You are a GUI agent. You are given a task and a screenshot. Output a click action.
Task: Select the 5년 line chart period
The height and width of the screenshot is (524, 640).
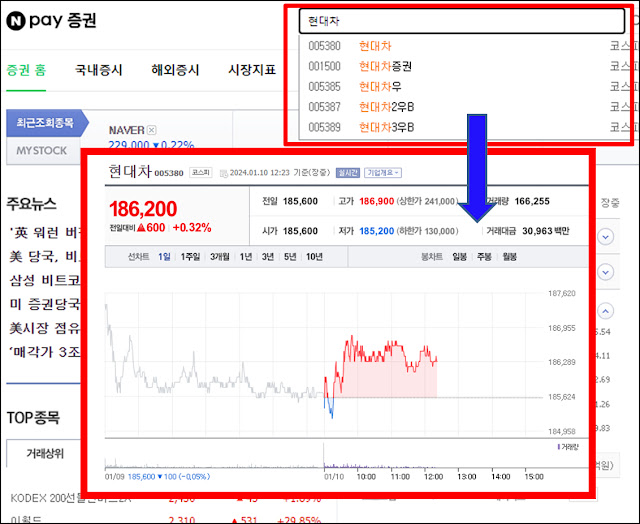[x=290, y=257]
